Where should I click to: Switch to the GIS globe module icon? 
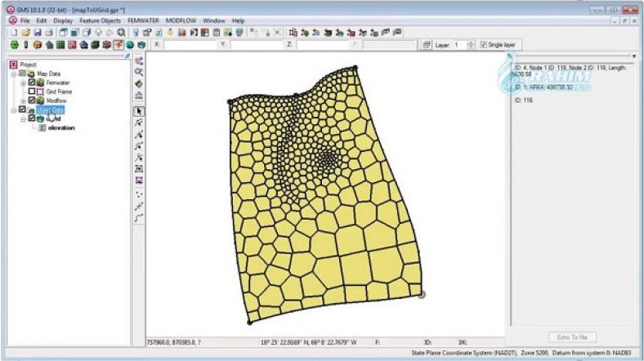click(130, 45)
